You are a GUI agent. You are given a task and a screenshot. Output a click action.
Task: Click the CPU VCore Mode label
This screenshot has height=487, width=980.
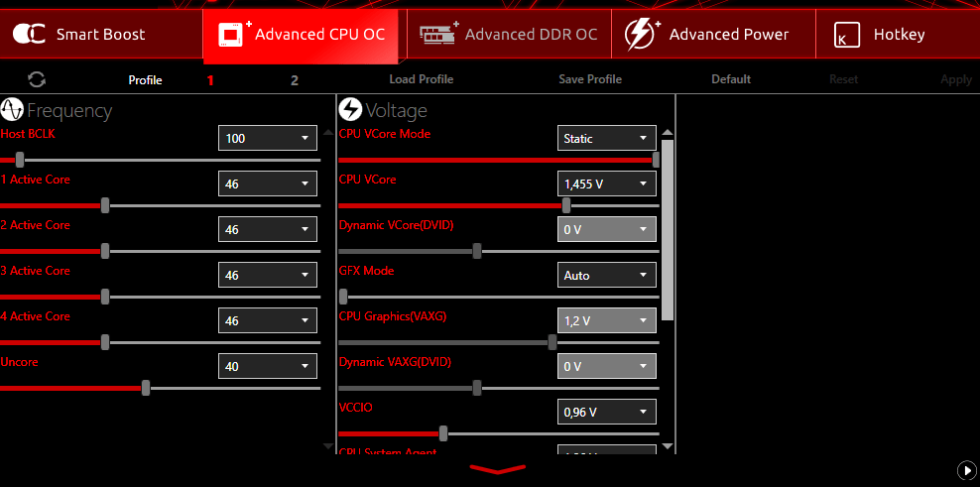pyautogui.click(x=385, y=134)
